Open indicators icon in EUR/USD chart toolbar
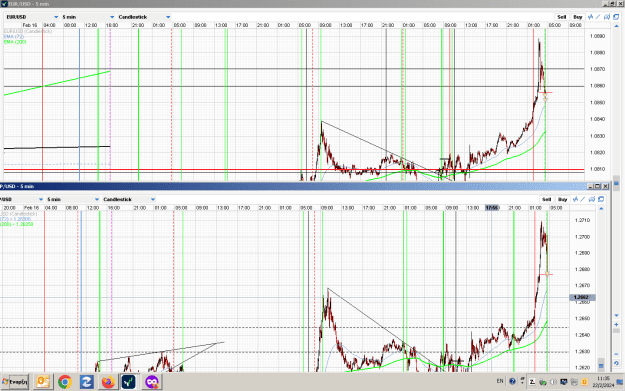Image resolution: width=625 pixels, height=391 pixels. 591,17
